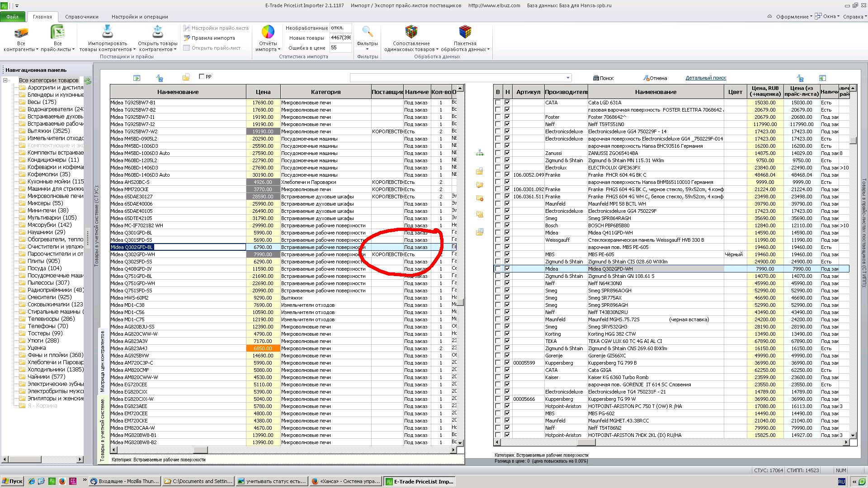Click RU language indicator in system tray

coord(841,482)
